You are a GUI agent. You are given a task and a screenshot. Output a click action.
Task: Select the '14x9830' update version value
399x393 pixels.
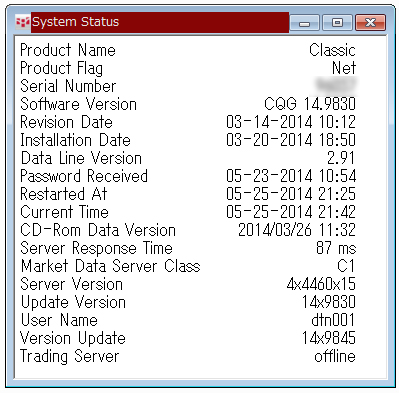tap(329, 302)
